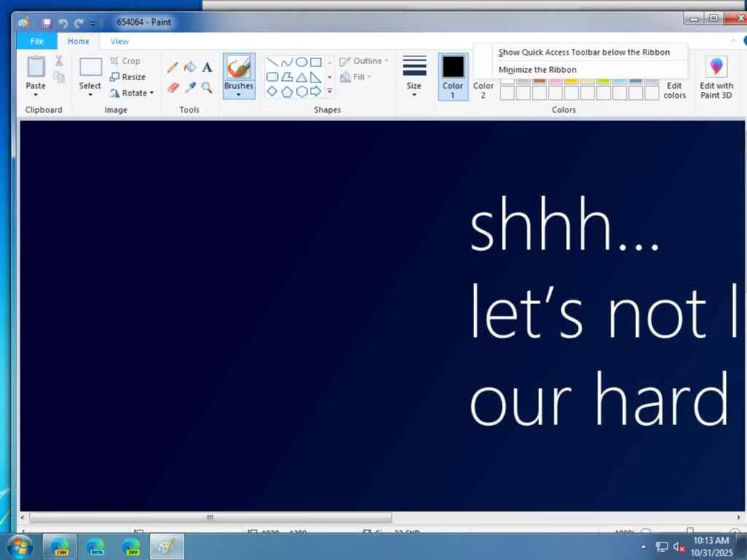Viewport: 747px width, 560px height.
Task: Choose the Line shape
Action: 272,62
